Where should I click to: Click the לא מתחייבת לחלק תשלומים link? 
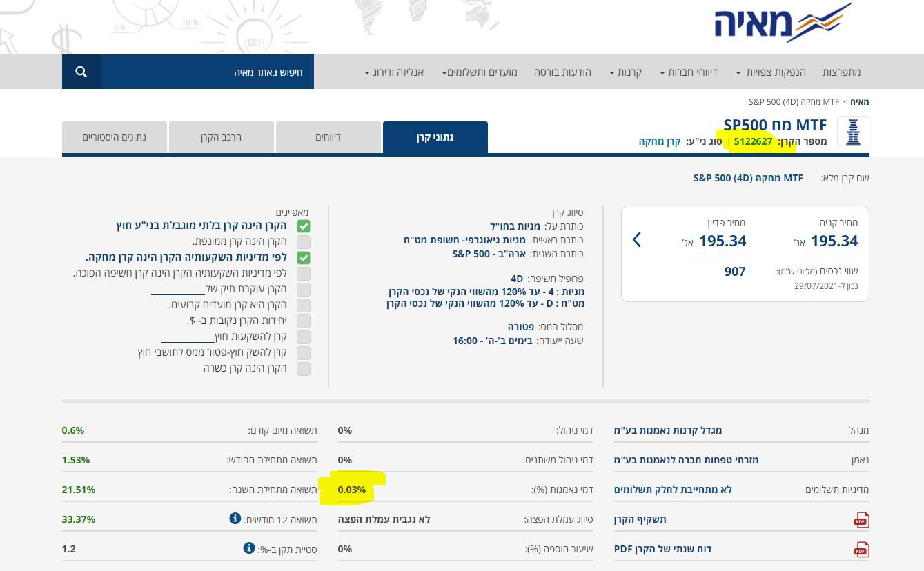tap(673, 490)
